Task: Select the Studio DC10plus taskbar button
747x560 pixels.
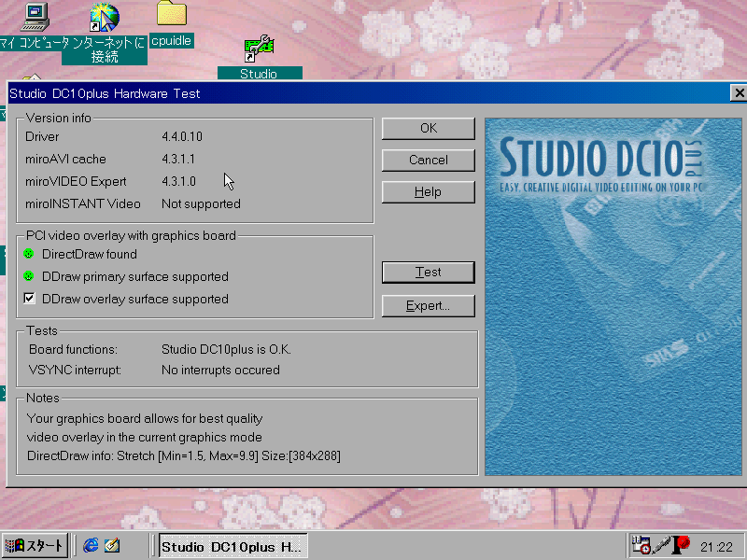Action: coord(233,546)
